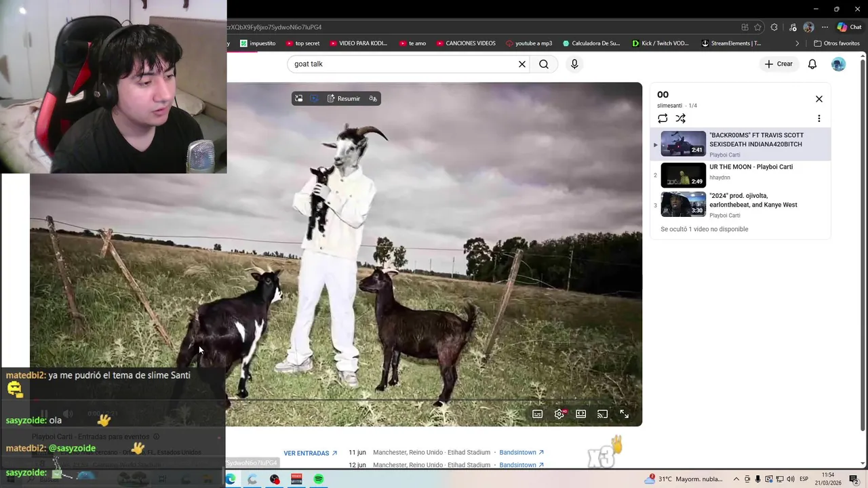Click the YouTube search magnifier button
Image resolution: width=868 pixels, height=488 pixels.
544,64
